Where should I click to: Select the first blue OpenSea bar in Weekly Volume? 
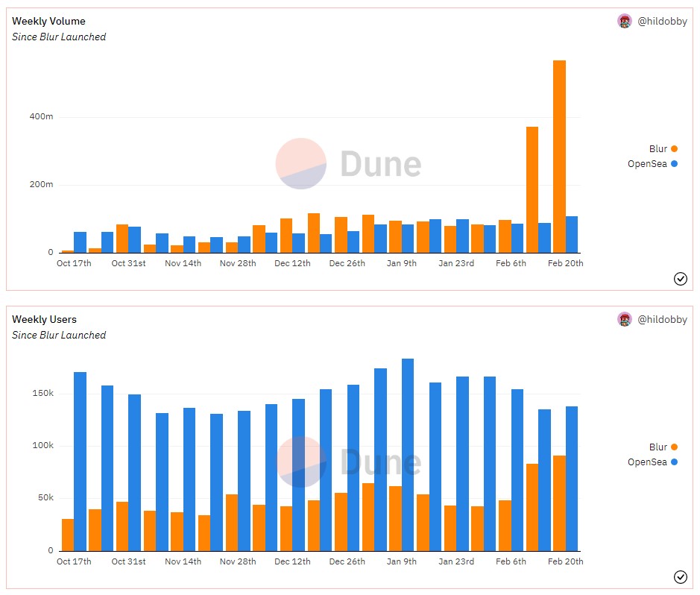(x=80, y=242)
